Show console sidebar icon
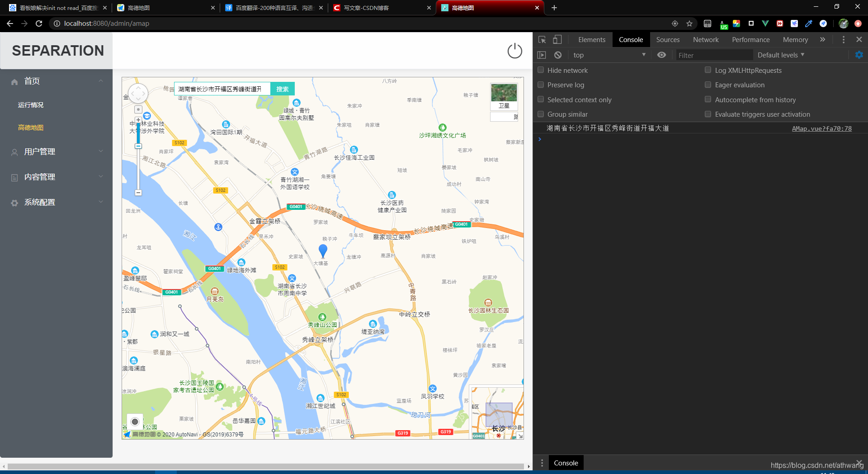This screenshot has width=868, height=474. (x=542, y=55)
